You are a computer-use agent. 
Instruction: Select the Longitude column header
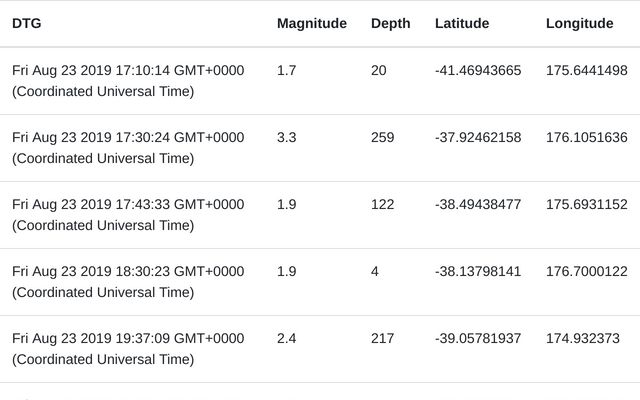(580, 23)
